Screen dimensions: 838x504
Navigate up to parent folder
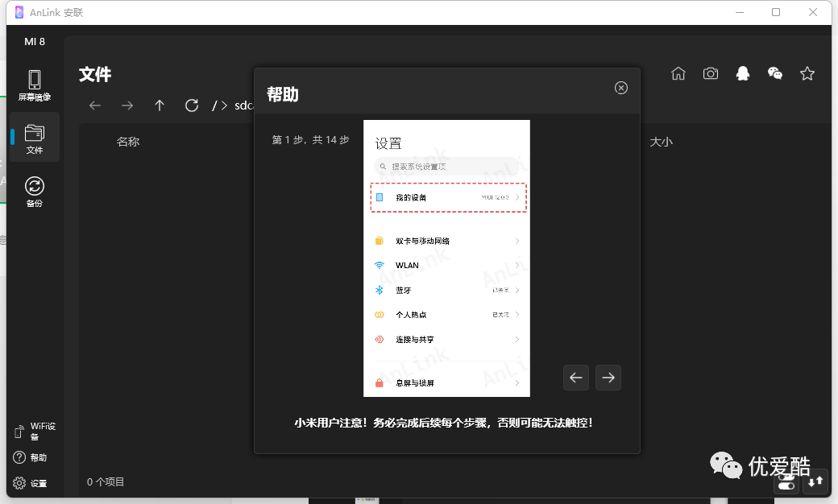click(160, 105)
